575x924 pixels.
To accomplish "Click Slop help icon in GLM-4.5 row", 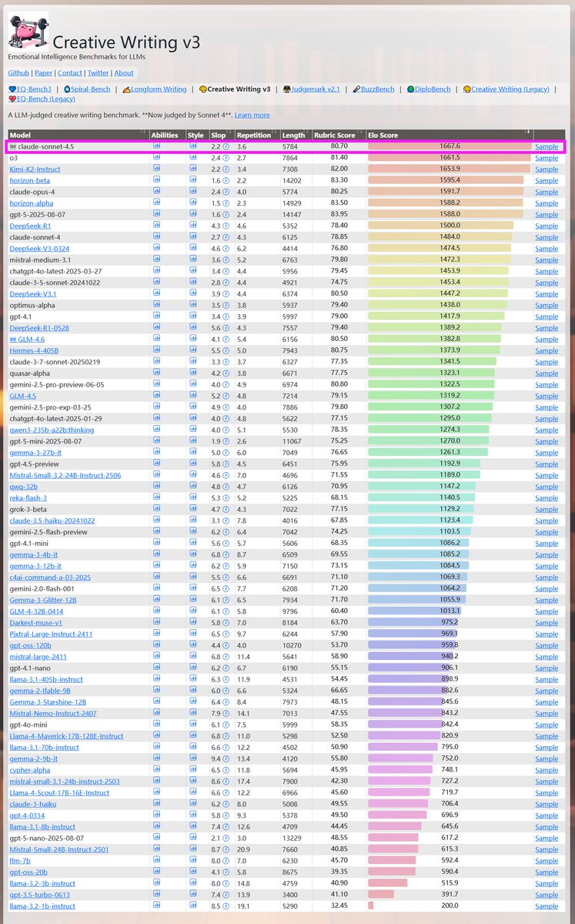I will point(226,396).
